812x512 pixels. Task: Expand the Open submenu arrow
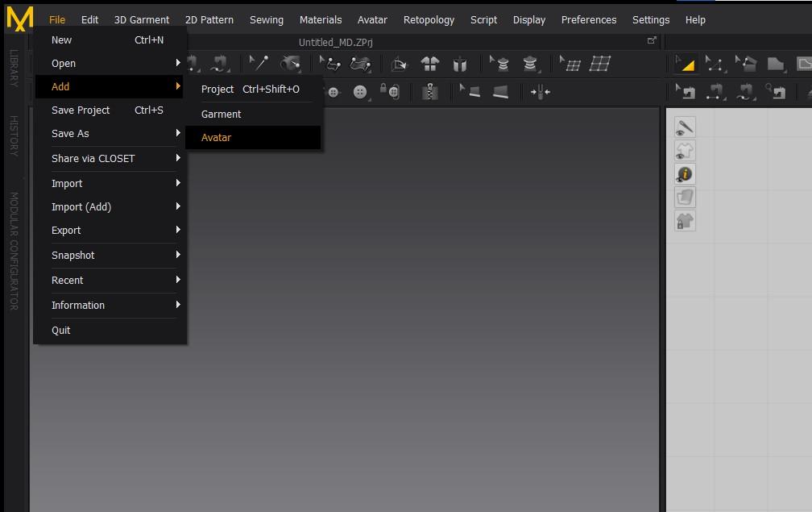click(x=177, y=63)
